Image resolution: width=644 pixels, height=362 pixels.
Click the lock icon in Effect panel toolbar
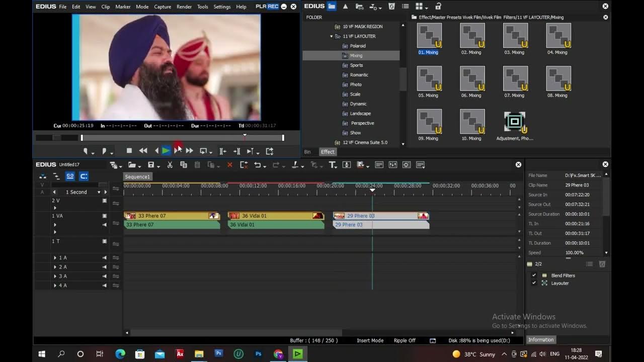(438, 7)
